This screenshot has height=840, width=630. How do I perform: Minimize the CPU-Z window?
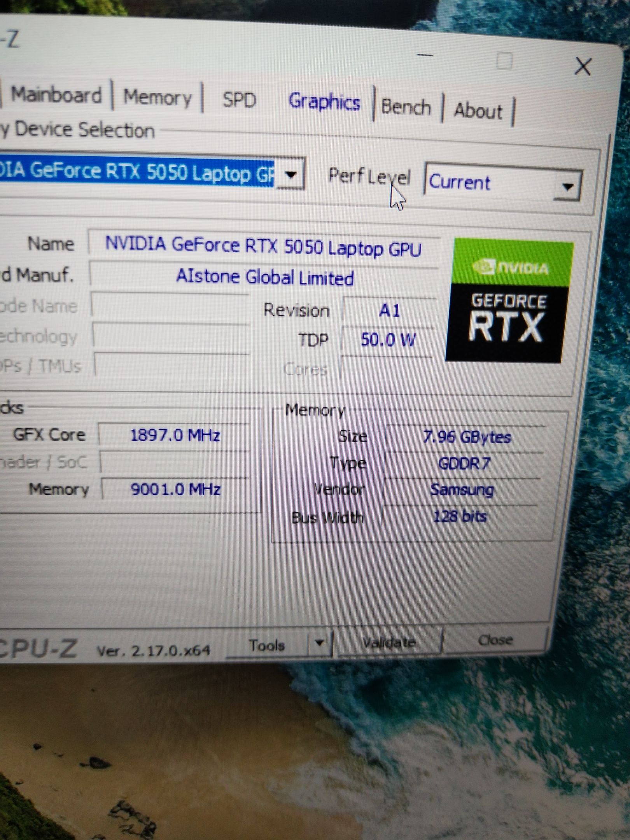(x=425, y=55)
